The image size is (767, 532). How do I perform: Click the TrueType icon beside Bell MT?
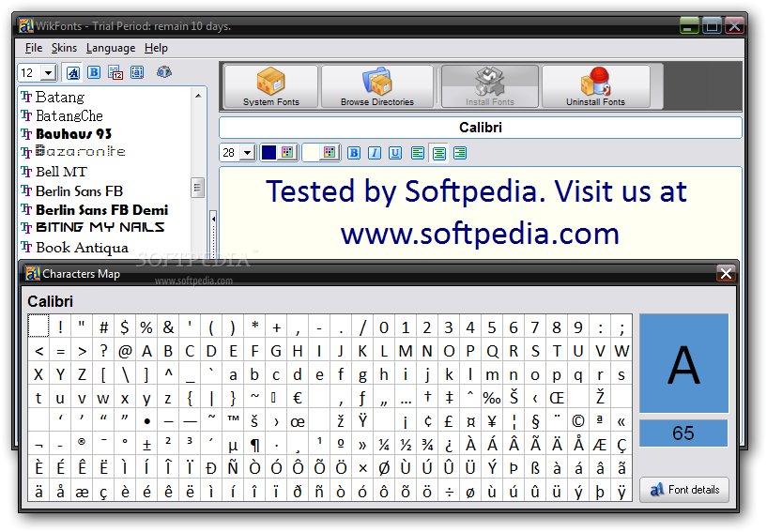[x=26, y=172]
